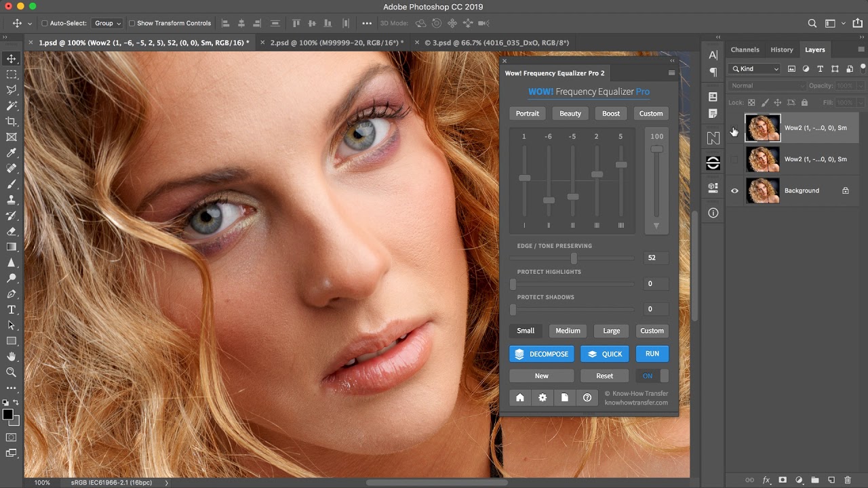Click the DECOMPOSE button
This screenshot has width=868, height=488.
pos(542,354)
